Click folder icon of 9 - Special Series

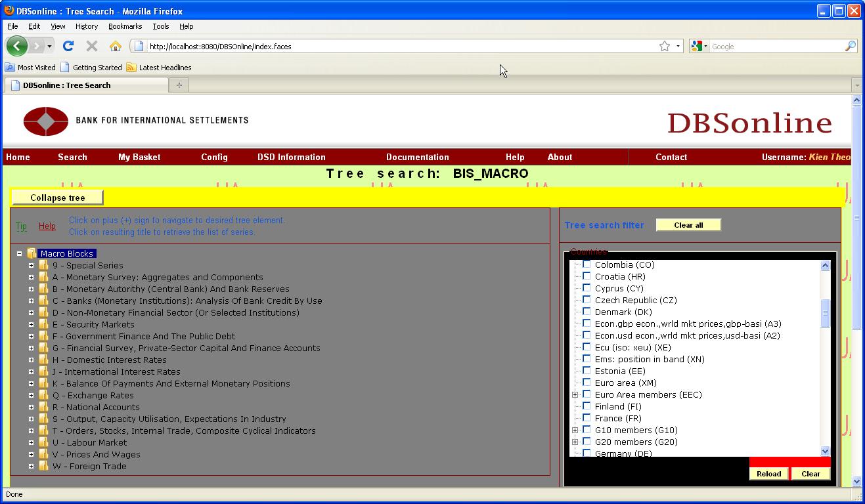click(x=43, y=265)
